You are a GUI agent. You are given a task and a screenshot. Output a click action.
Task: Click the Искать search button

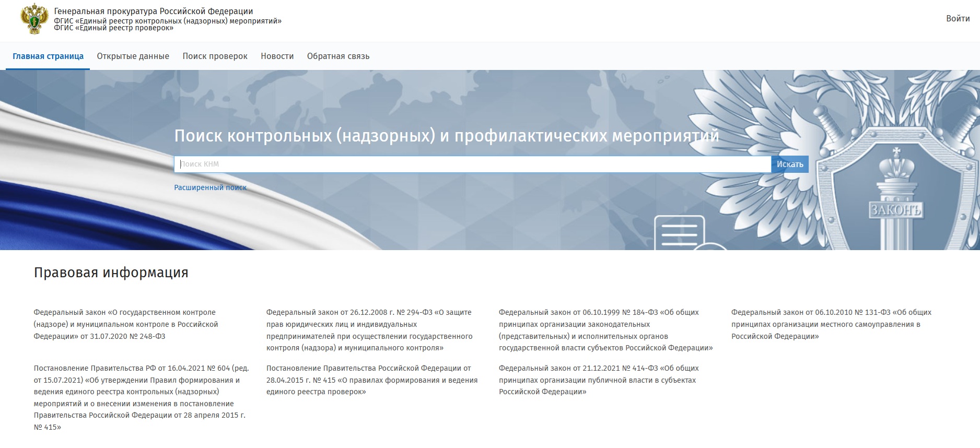tap(790, 164)
